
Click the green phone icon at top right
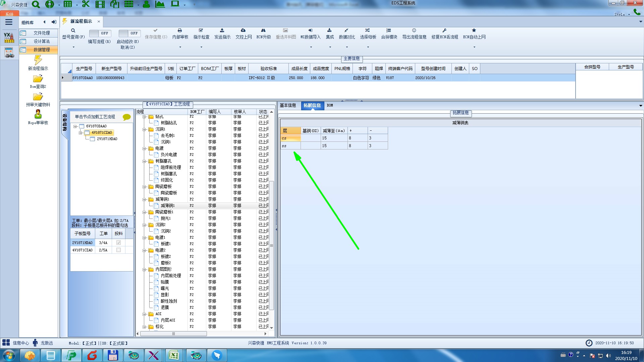637,12
